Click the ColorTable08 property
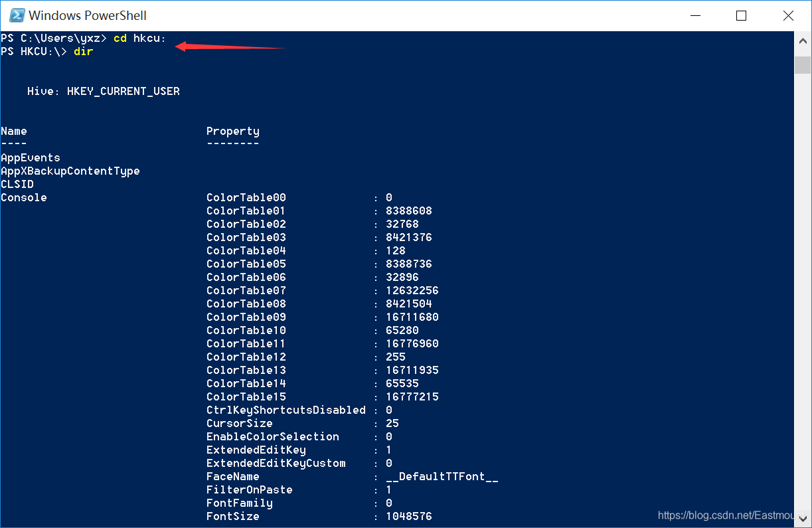Image resolution: width=812 pixels, height=528 pixels. [x=246, y=304]
